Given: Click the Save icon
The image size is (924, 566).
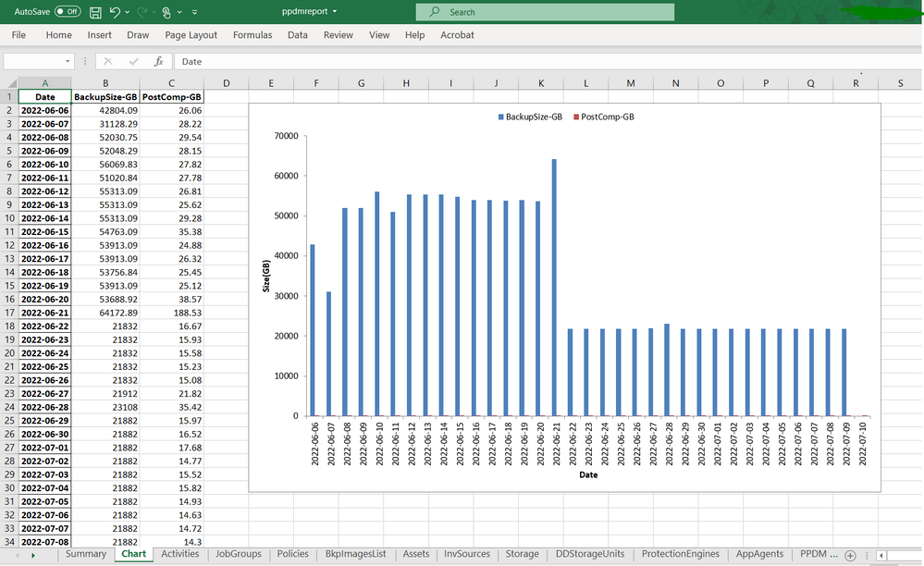Looking at the screenshot, I should click(95, 12).
